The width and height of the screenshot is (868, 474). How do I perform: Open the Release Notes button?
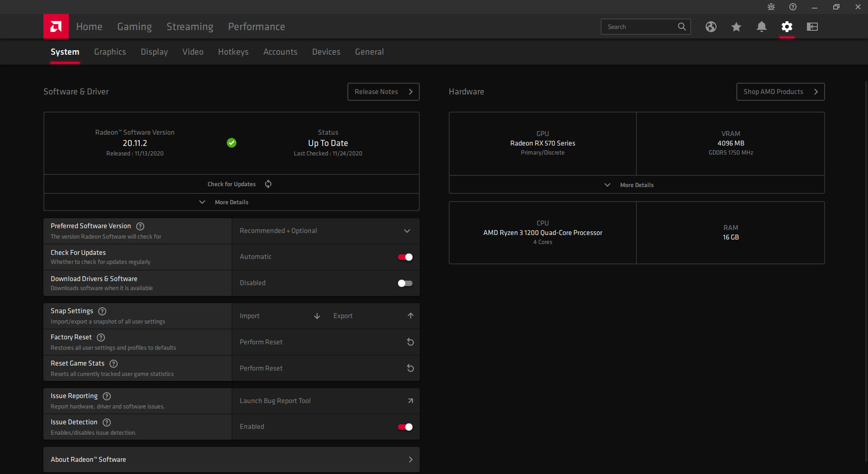(384, 92)
